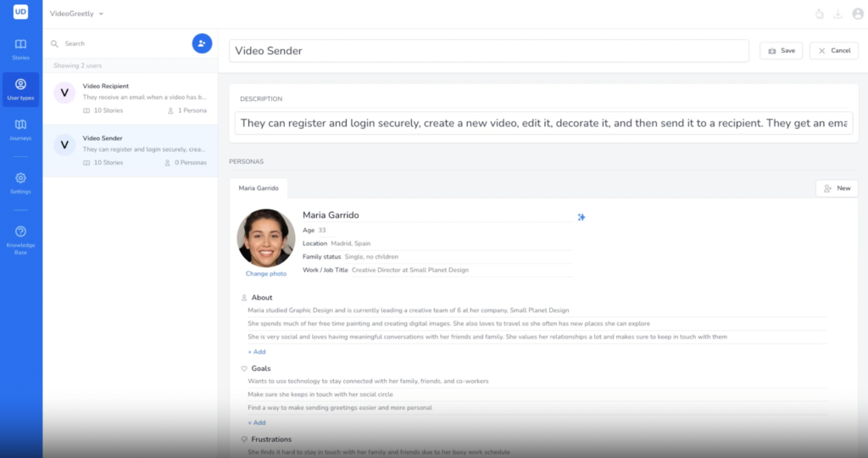
Task: Click the 'Showing 2 users' label
Action: tap(77, 66)
